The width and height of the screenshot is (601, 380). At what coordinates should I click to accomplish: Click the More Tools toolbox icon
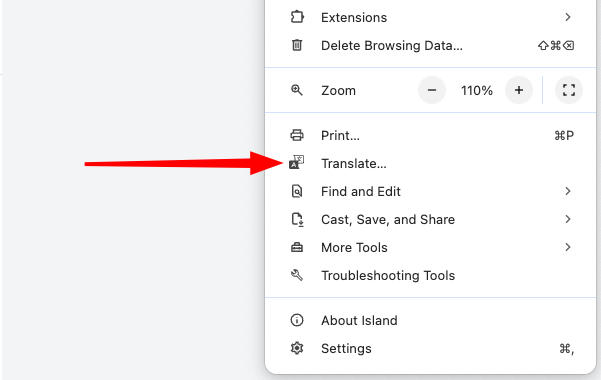pyautogui.click(x=297, y=247)
